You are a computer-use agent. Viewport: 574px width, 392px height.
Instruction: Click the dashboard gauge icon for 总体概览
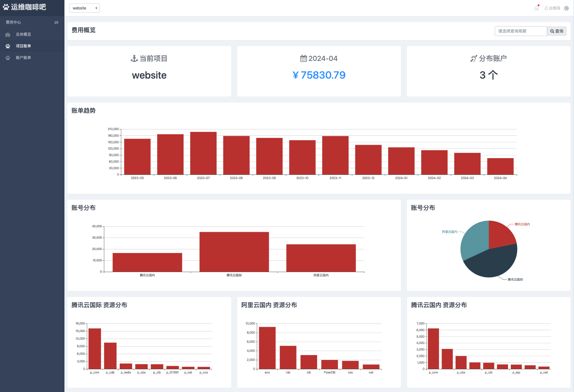click(8, 34)
